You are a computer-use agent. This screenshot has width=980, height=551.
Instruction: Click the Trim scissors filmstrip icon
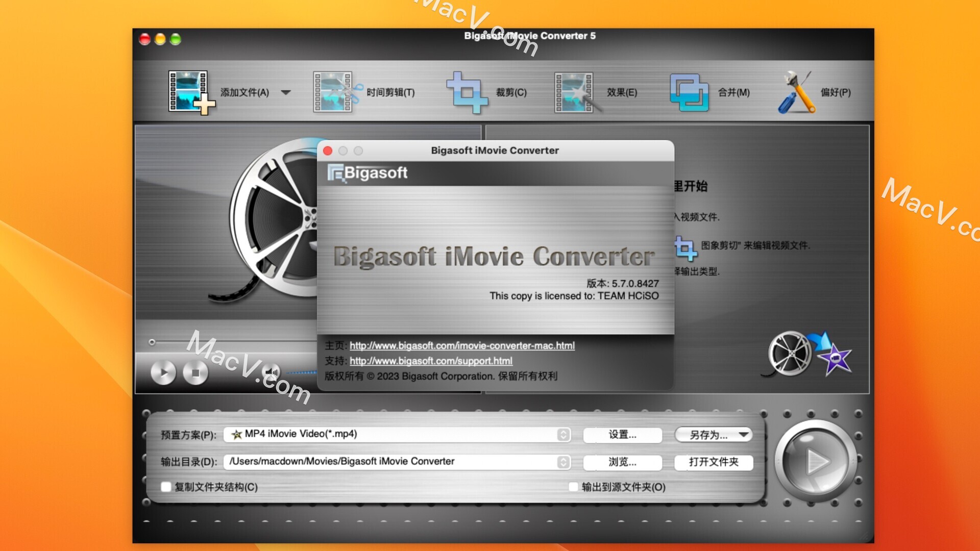pos(337,92)
